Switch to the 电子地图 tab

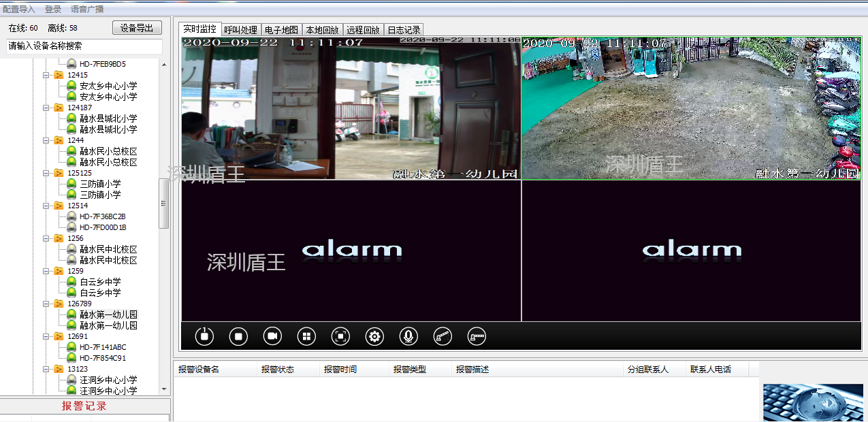pos(280,29)
